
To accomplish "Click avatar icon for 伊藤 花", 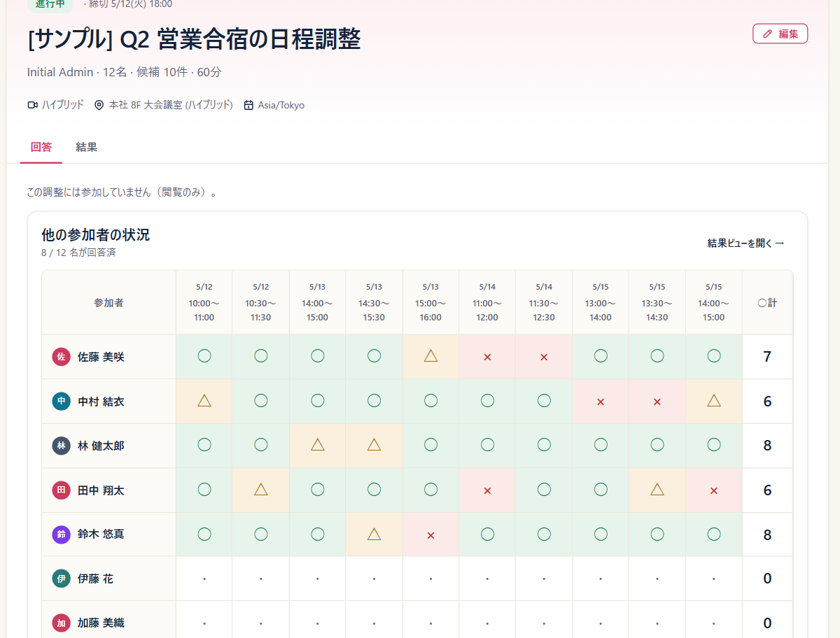I will (x=62, y=579).
